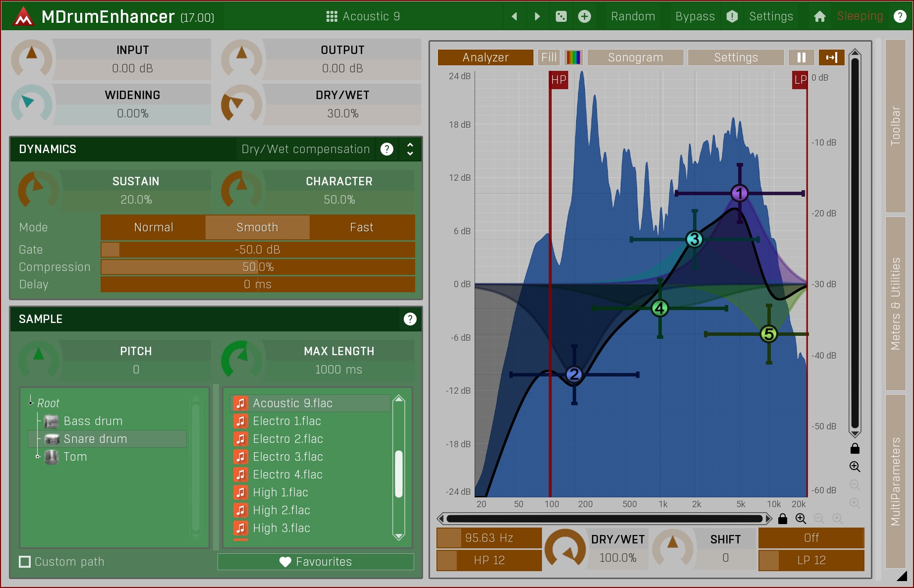Click the randomize dice icon in header

561,16
